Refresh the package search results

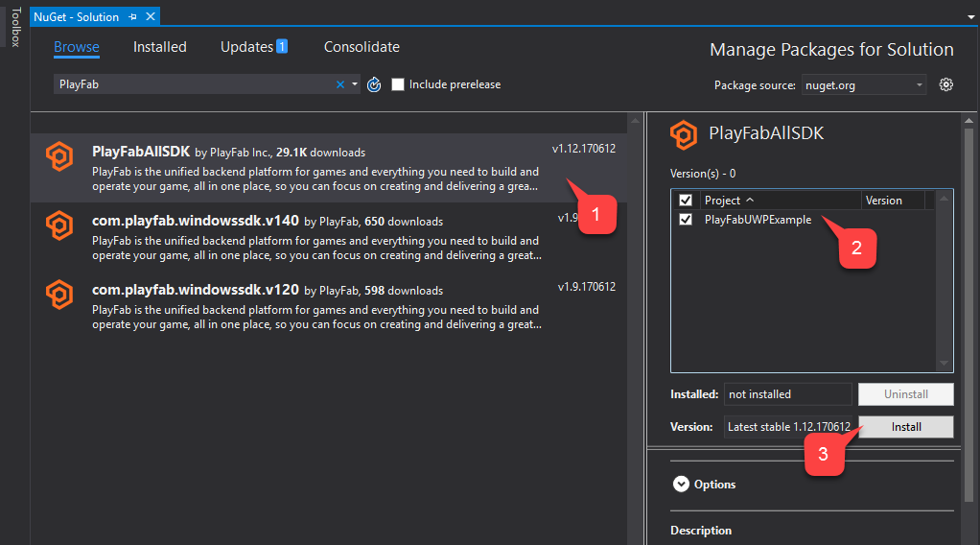tap(374, 84)
